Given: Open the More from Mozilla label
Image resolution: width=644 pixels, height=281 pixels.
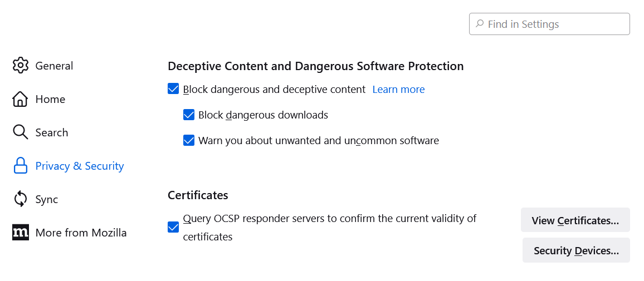Looking at the screenshot, I should 81,233.
